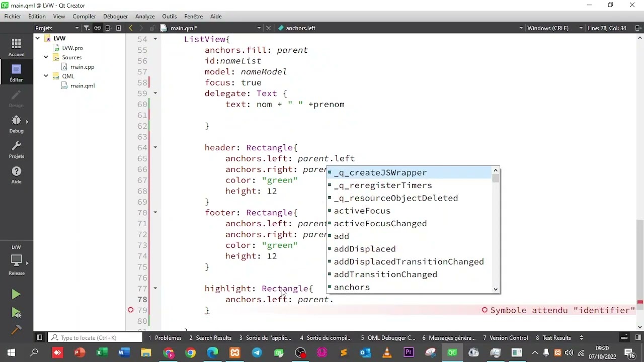Click the completion popup scroll down arrow
Viewport: 644px width, 362px height.
pos(496,289)
